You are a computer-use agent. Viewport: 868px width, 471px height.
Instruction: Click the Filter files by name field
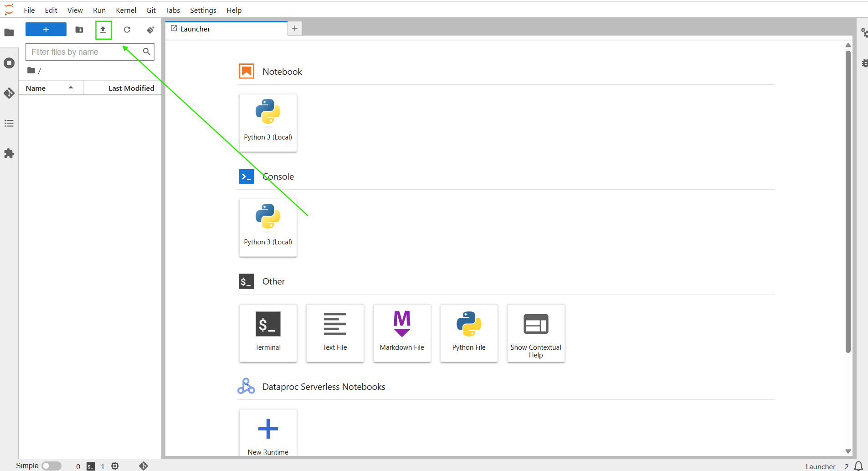coord(84,52)
